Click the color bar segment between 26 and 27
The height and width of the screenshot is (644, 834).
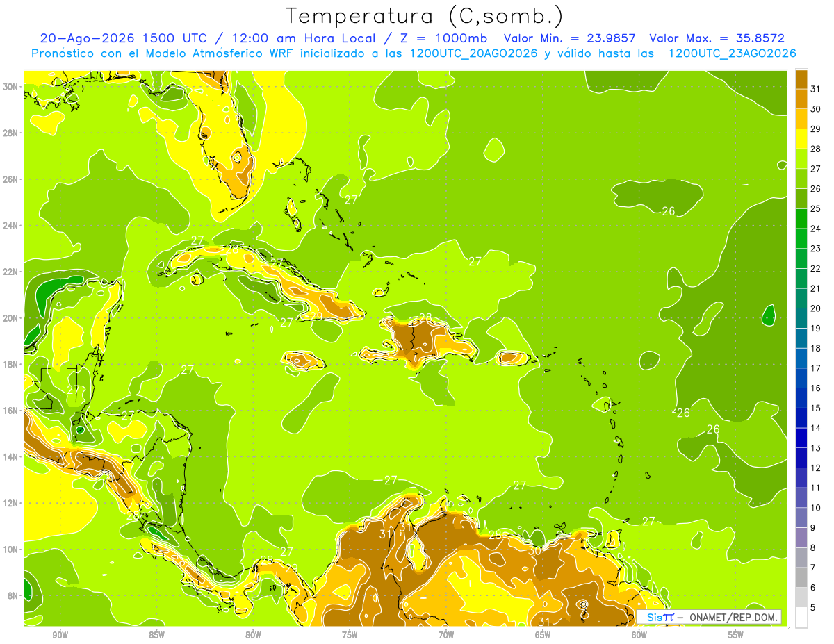coord(801,179)
